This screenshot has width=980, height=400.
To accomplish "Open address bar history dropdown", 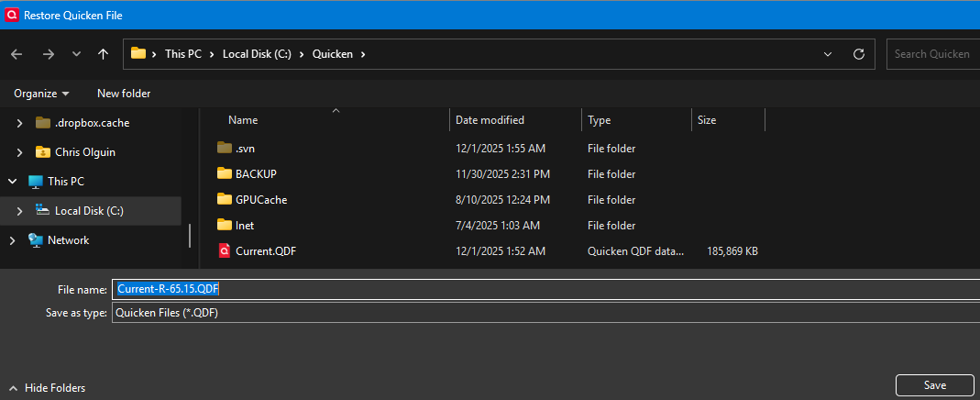I will 828,54.
